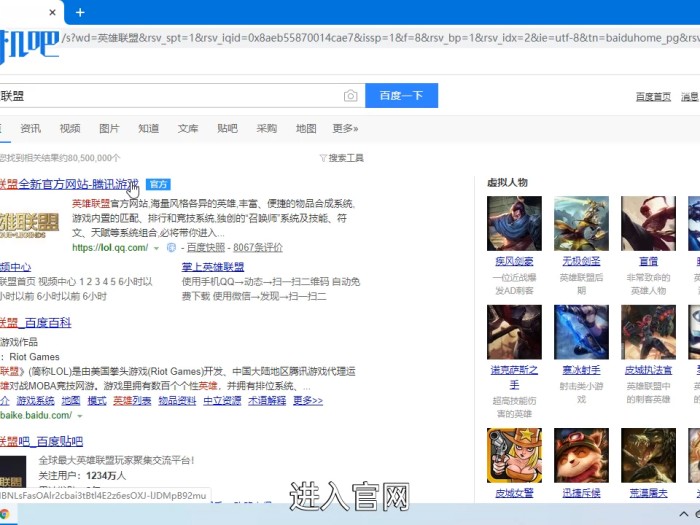
Task: Click the Chrome icon in the taskbar
Action: tap(6, 514)
